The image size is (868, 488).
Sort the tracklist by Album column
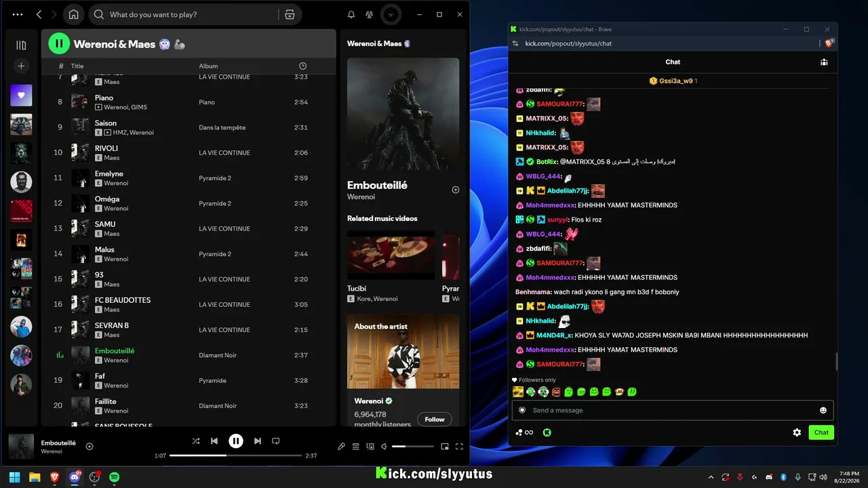[x=208, y=66]
